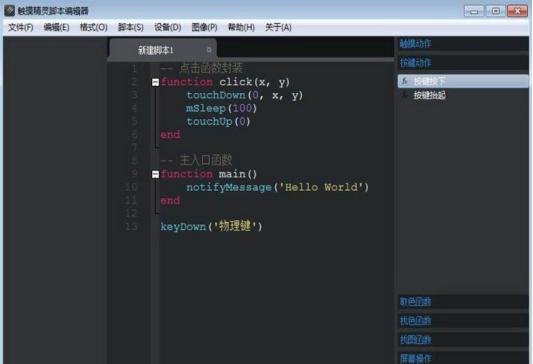Screen dimensions: 533x364
Task: Click the function icon beside 按键抬起
Action: (x=405, y=95)
